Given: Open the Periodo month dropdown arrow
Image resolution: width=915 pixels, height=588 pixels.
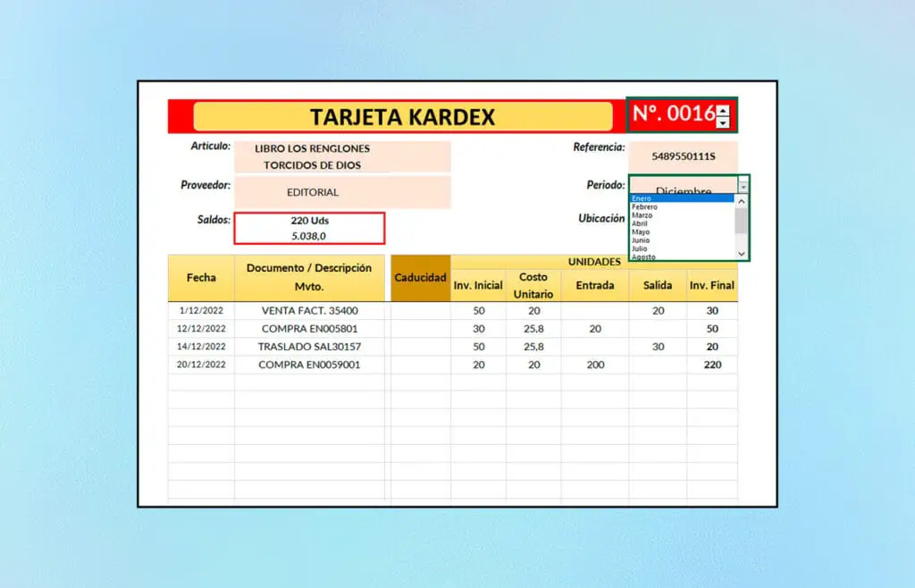Looking at the screenshot, I should [743, 188].
